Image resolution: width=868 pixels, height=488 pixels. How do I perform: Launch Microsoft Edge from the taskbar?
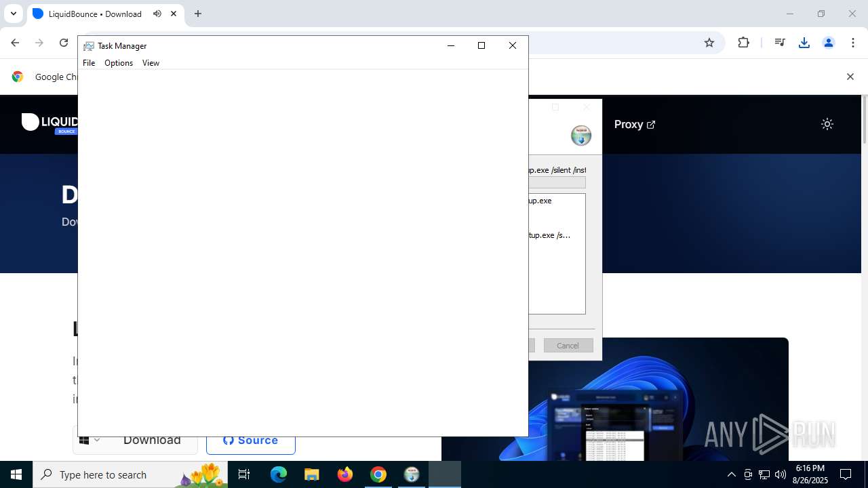(279, 474)
